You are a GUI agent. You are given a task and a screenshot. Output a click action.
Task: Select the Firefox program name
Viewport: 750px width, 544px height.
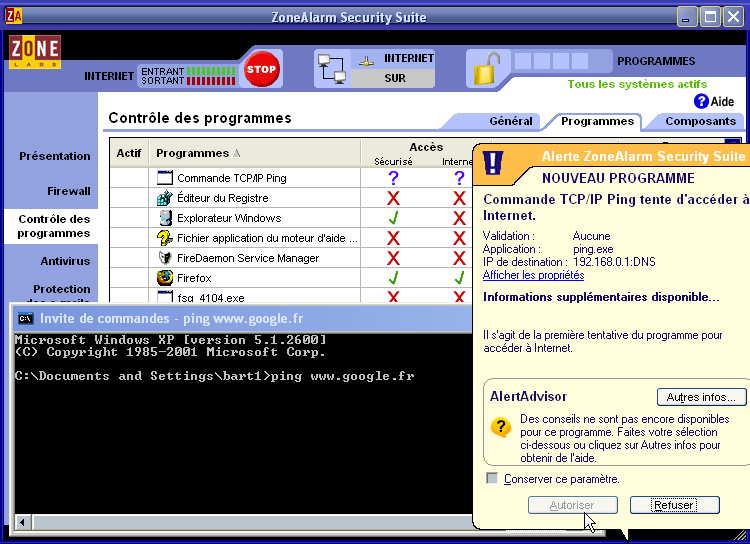[x=194, y=278]
